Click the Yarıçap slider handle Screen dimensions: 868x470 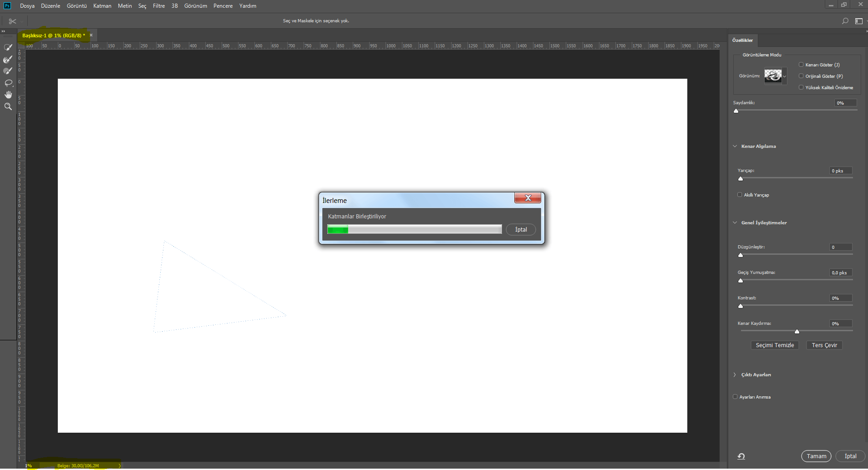[x=741, y=179]
